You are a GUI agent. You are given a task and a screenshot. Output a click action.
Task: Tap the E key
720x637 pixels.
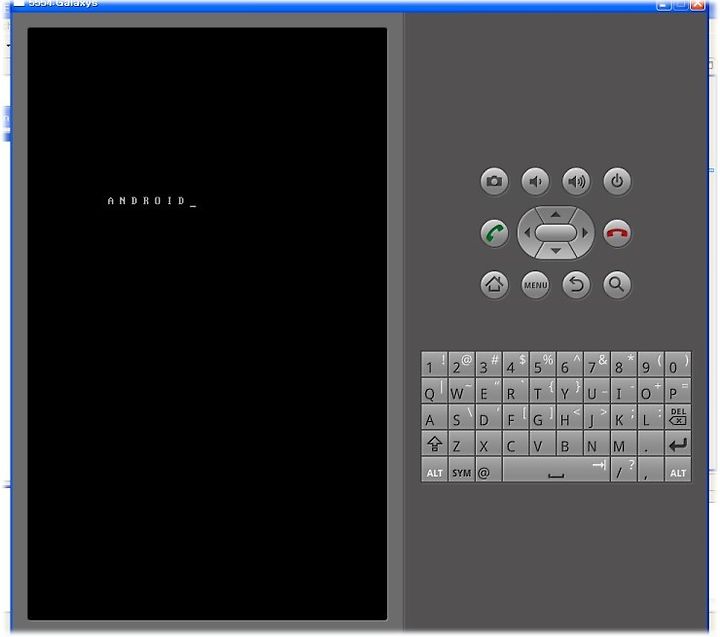coord(488,390)
